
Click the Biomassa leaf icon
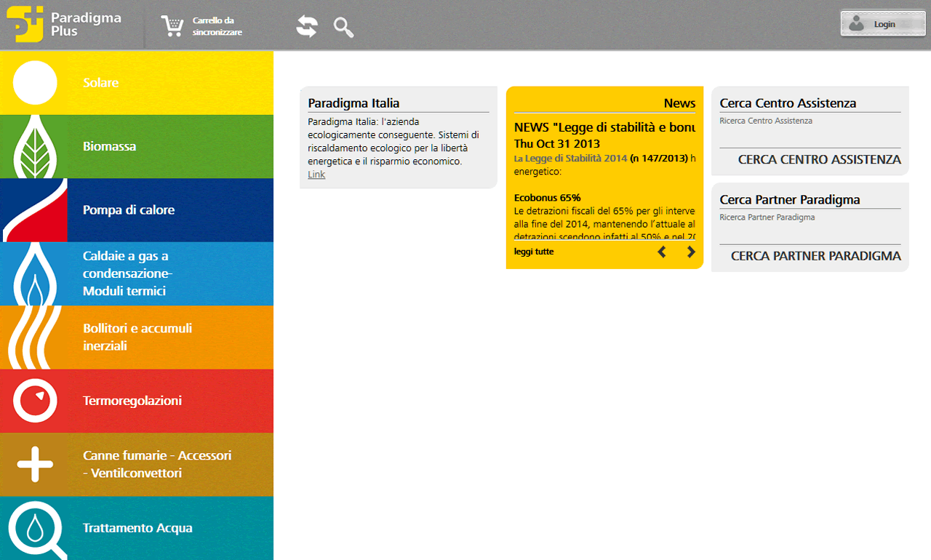pos(35,147)
